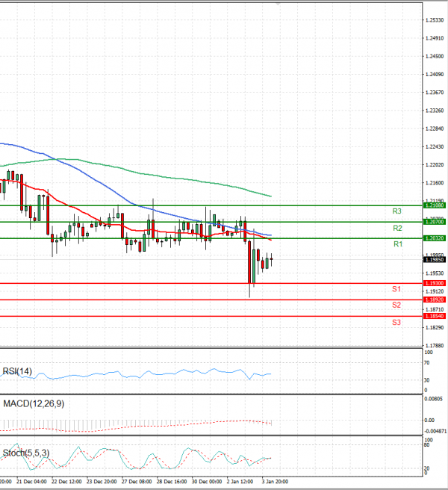Screen dimensions: 448x490
Task: Click the 1.24910 price axis value
Action: (x=435, y=38)
